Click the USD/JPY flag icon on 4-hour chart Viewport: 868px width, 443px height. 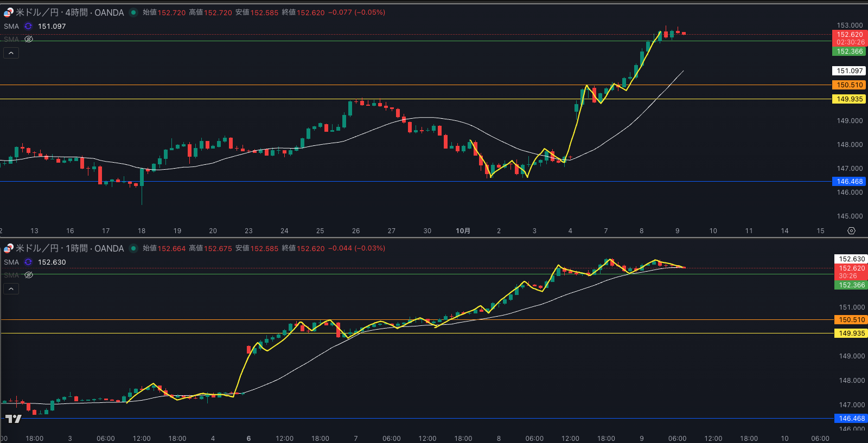tap(8, 12)
